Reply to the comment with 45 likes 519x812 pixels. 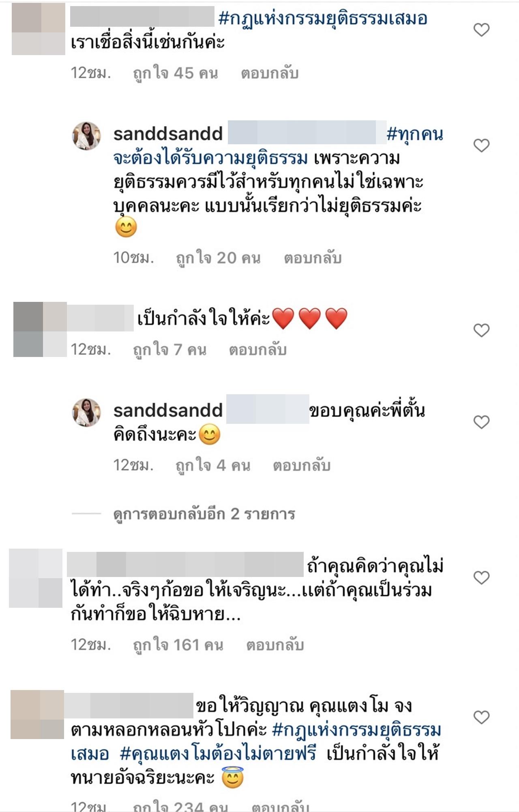pos(270,73)
